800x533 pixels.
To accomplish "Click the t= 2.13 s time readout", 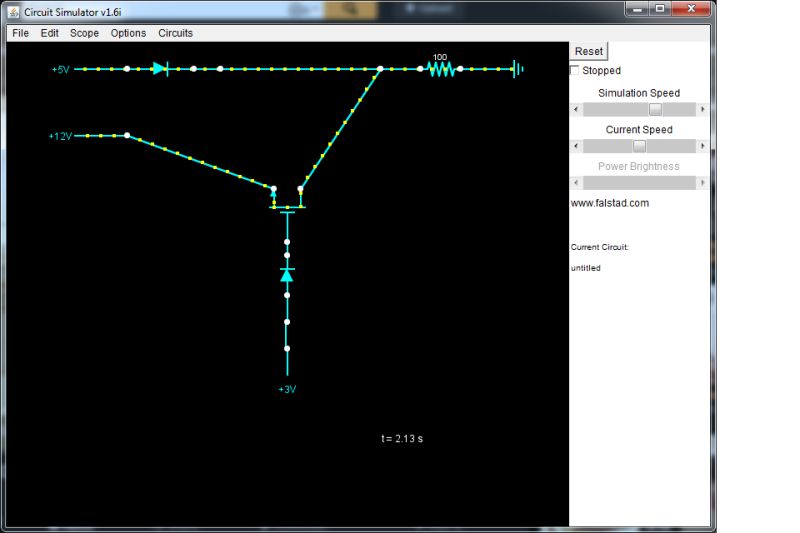I will click(402, 439).
